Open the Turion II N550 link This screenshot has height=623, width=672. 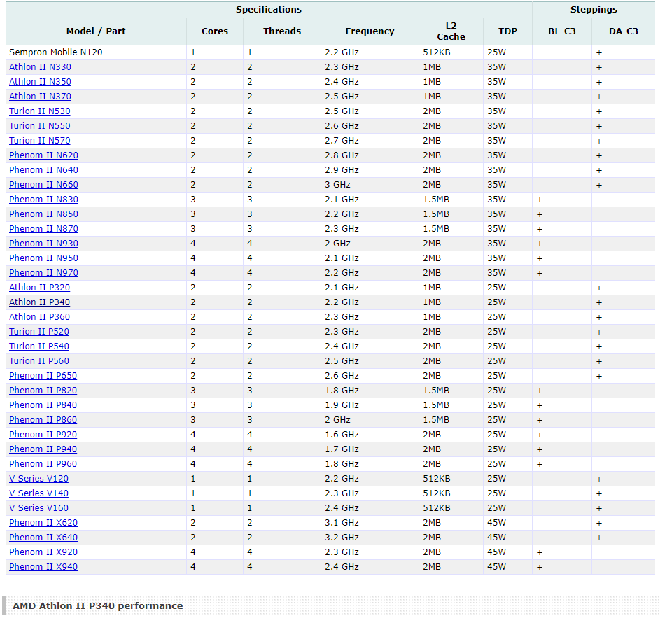coord(40,126)
